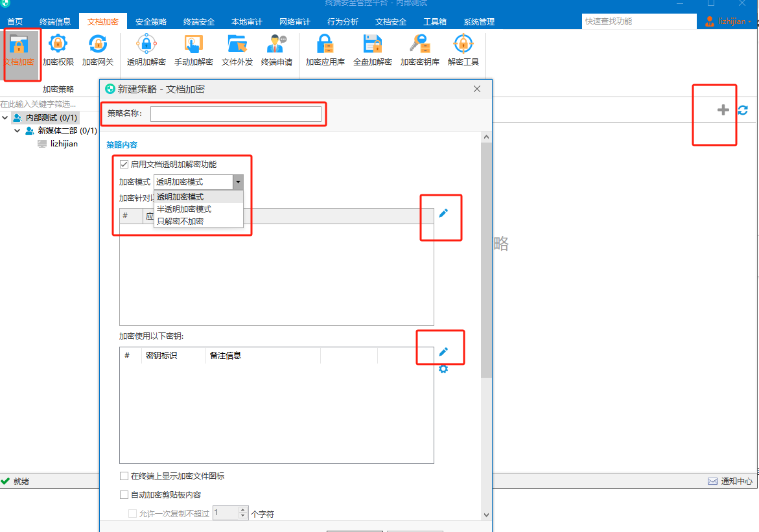Switch to the 终端安全 tab
759x532 pixels.
(199, 22)
